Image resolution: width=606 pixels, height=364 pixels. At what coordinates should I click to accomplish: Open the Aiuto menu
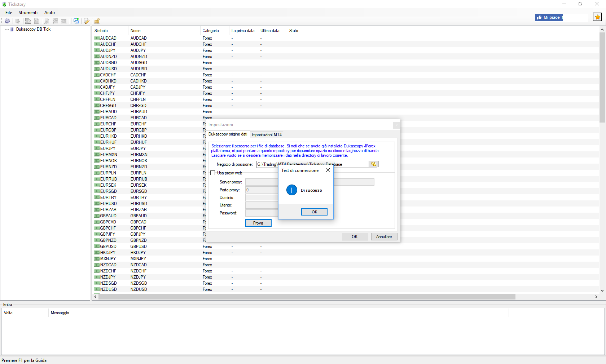[x=49, y=13]
